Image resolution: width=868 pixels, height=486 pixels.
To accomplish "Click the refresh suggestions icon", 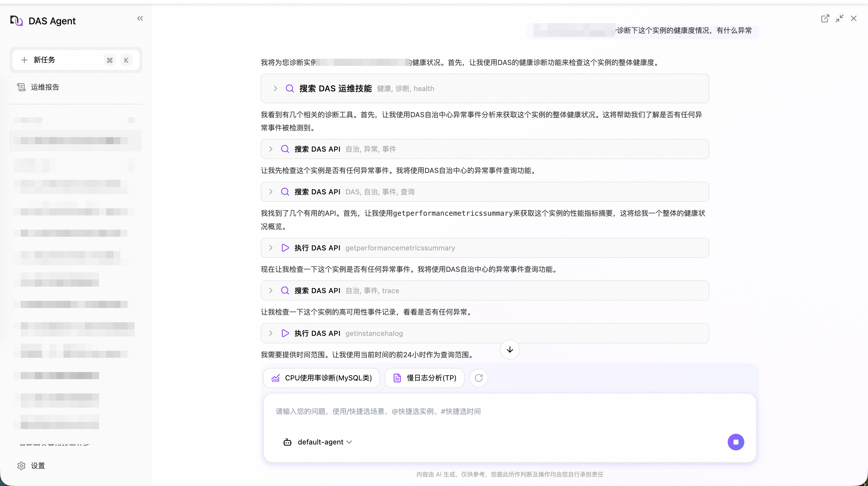I will pyautogui.click(x=478, y=378).
